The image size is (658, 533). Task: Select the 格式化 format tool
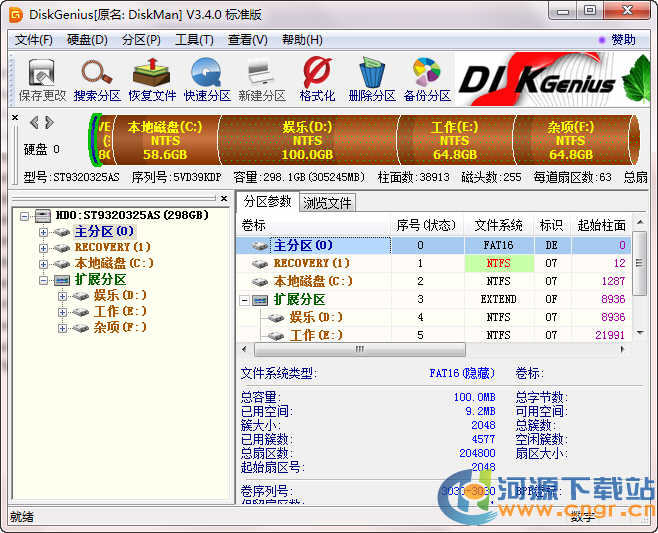point(317,80)
